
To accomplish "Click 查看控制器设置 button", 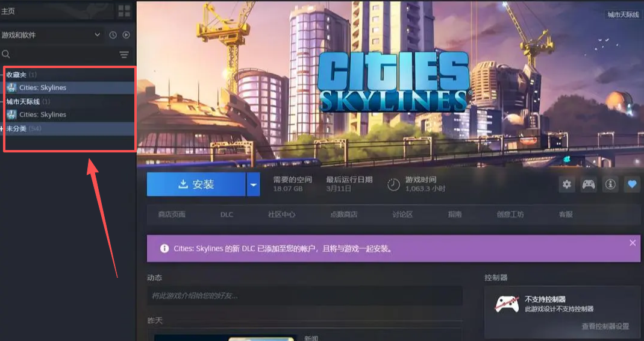I will [605, 326].
